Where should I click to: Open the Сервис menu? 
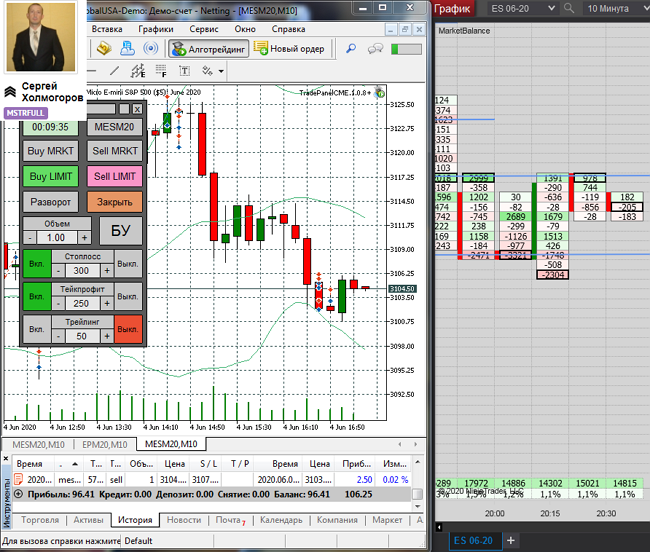coord(204,29)
